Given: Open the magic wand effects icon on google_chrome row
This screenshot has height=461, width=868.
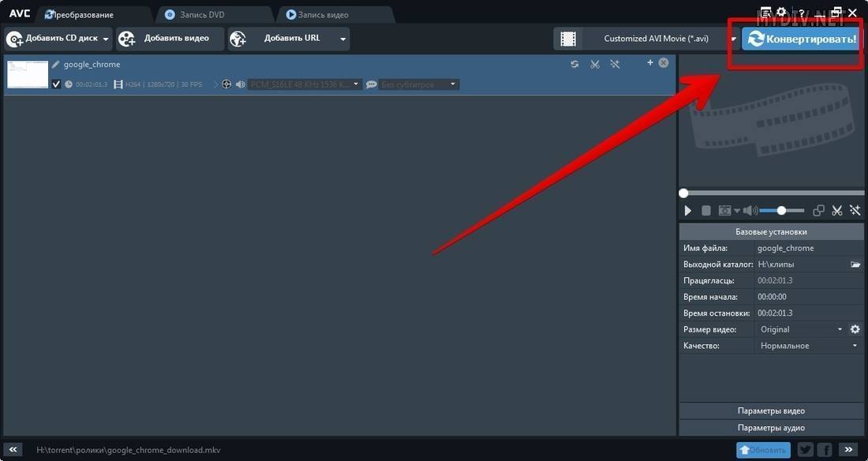Looking at the screenshot, I should coord(615,64).
